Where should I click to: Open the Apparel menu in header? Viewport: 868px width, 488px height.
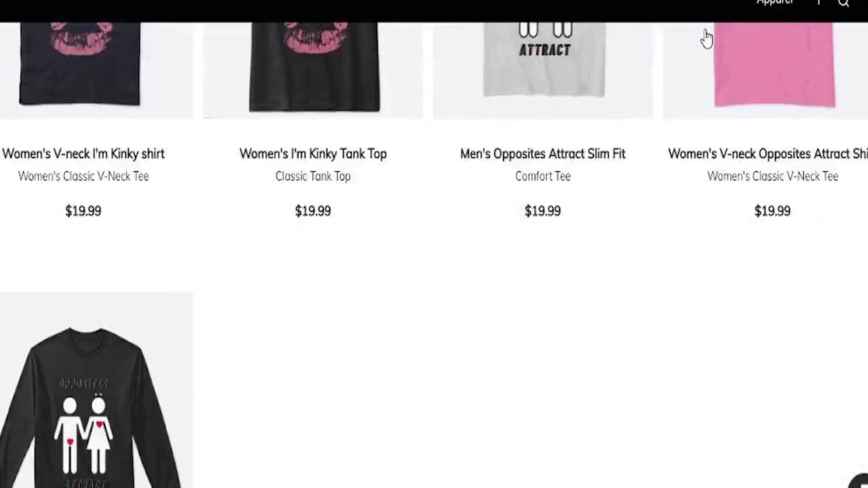[x=774, y=3]
